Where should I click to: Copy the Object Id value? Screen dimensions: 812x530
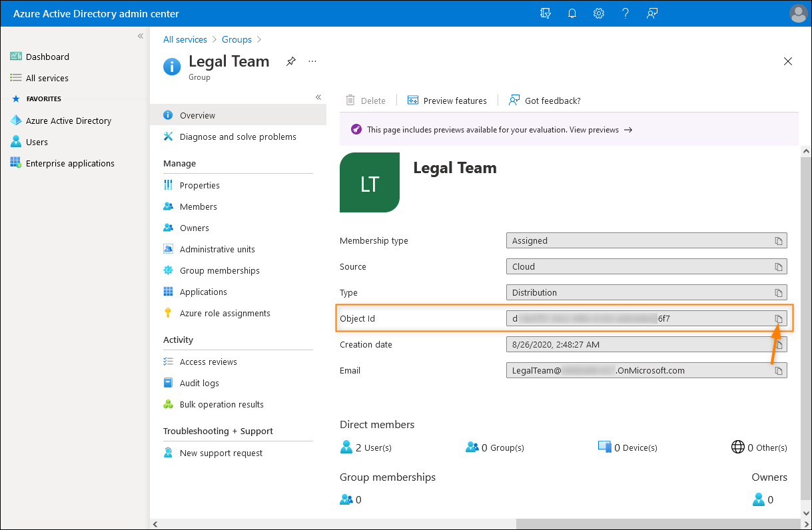point(778,319)
